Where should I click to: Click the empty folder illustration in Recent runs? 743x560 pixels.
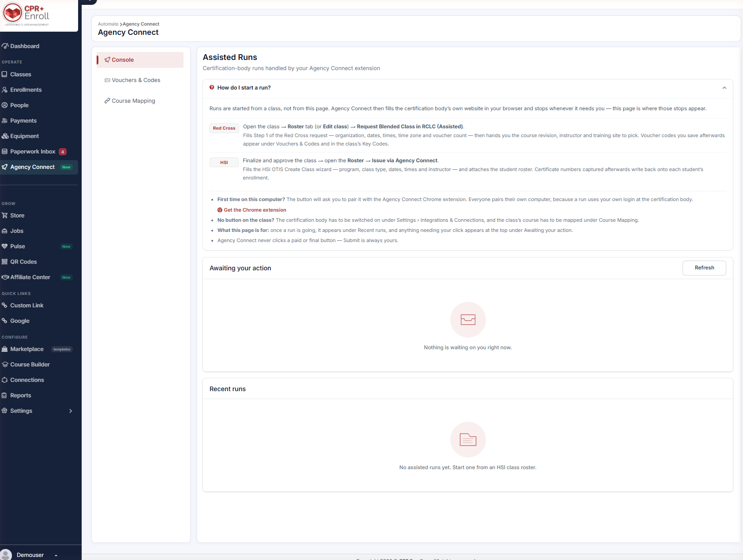click(x=468, y=440)
